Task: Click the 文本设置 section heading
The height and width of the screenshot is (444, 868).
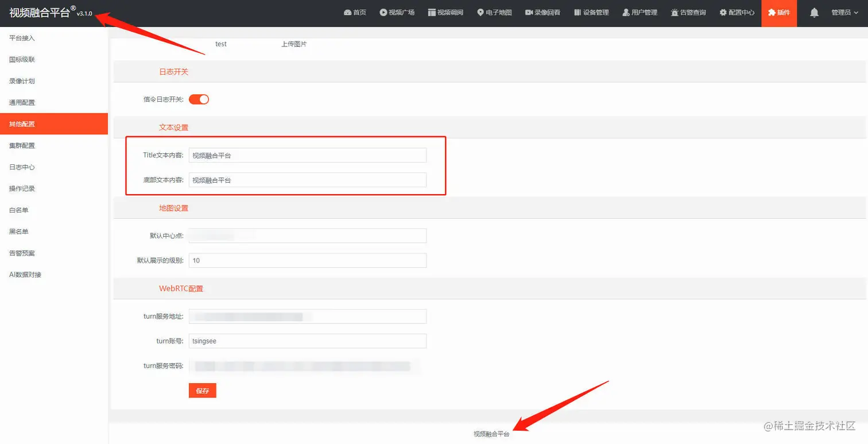Action: coord(173,128)
